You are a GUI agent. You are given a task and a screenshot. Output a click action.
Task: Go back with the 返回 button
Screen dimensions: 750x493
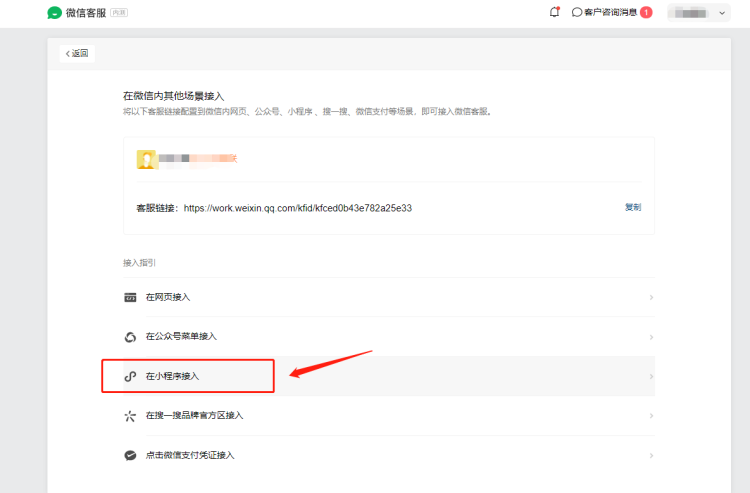point(77,53)
